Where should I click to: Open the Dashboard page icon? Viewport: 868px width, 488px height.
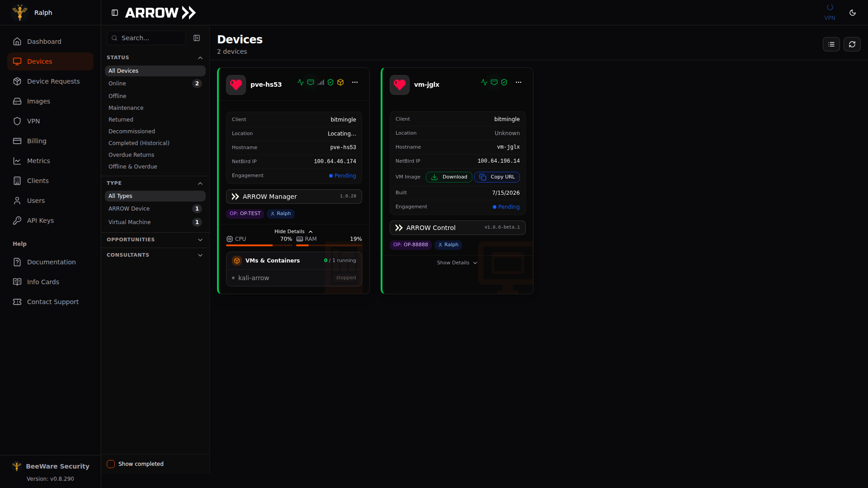pyautogui.click(x=17, y=42)
